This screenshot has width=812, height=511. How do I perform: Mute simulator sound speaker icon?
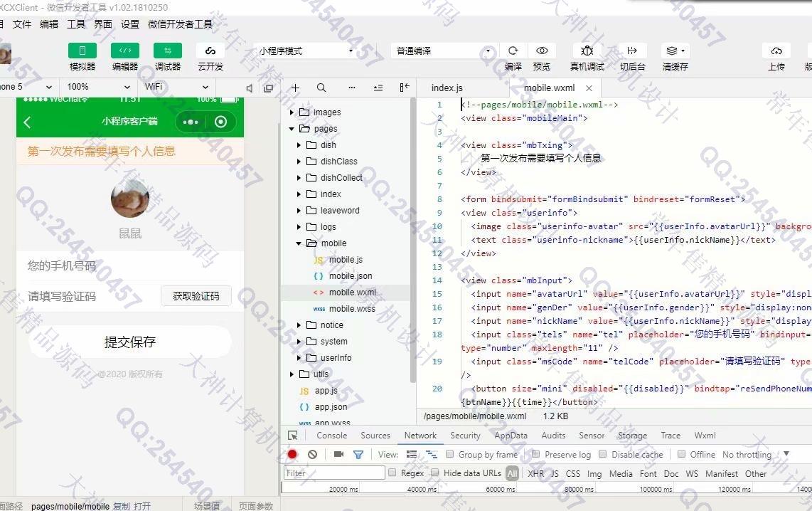(x=249, y=88)
